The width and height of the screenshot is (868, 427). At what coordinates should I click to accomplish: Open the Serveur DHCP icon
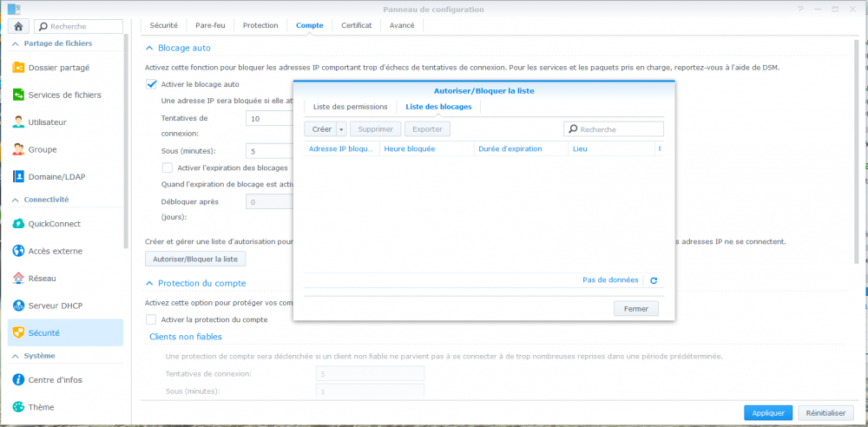(x=18, y=305)
